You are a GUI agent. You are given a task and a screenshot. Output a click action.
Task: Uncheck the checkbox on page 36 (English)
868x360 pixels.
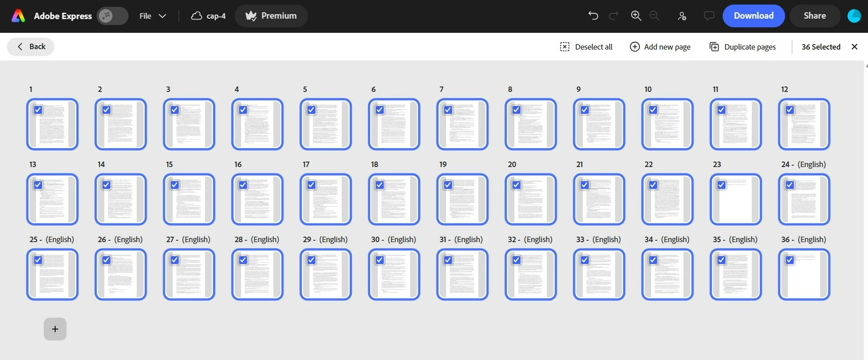tap(790, 260)
